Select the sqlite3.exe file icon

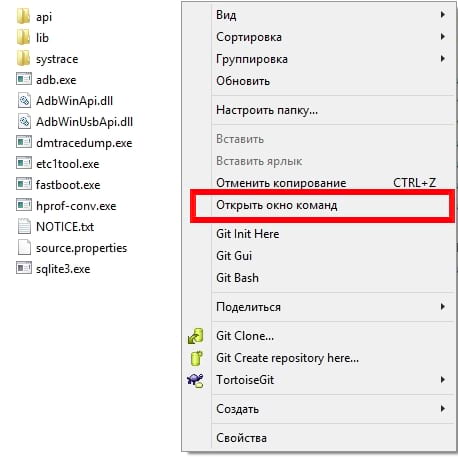[24, 268]
